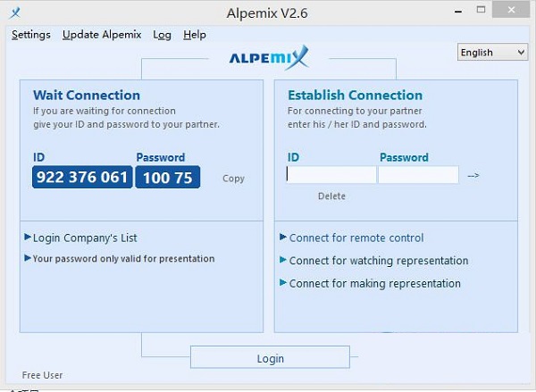The height and width of the screenshot is (392, 536).
Task: Click the displayed ID number 922 376 061
Action: click(83, 177)
